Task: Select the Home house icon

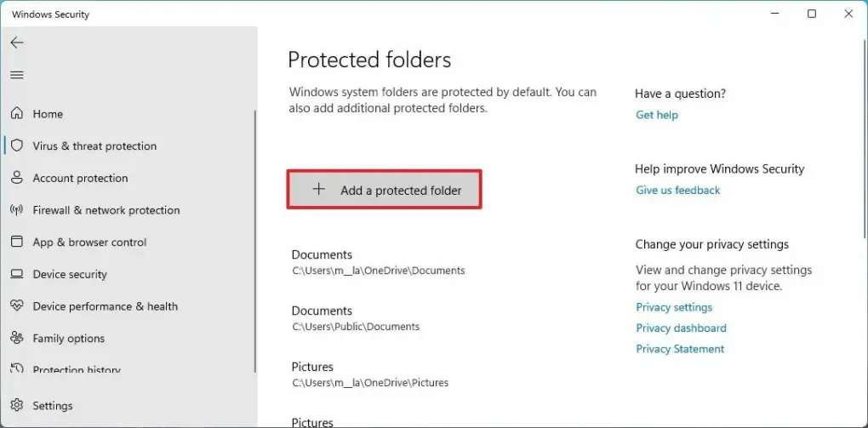Action: click(x=17, y=113)
